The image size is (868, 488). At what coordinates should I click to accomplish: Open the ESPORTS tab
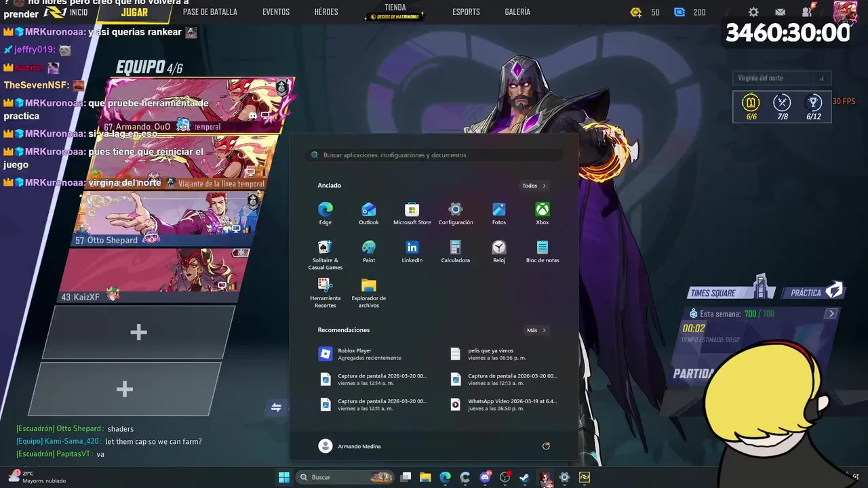(466, 12)
